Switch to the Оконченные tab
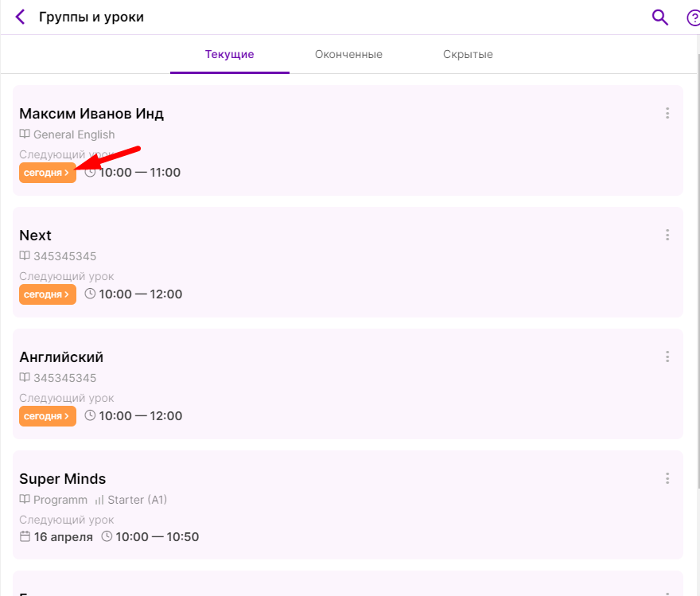 click(x=348, y=54)
